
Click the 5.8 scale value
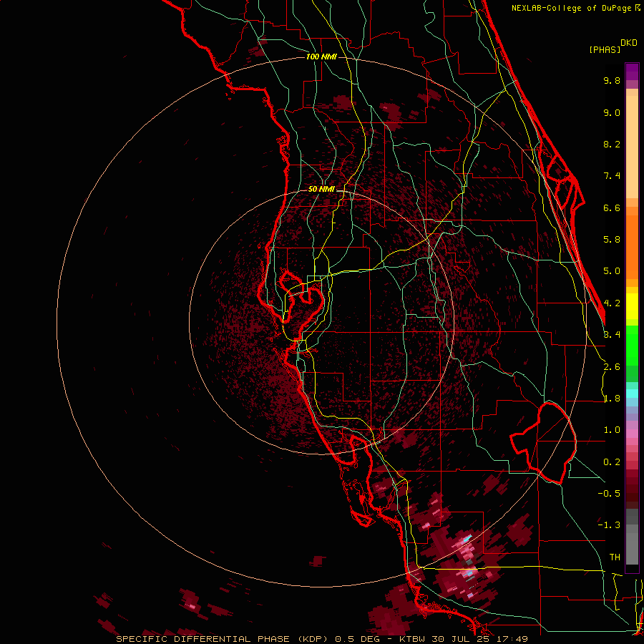tap(612, 240)
